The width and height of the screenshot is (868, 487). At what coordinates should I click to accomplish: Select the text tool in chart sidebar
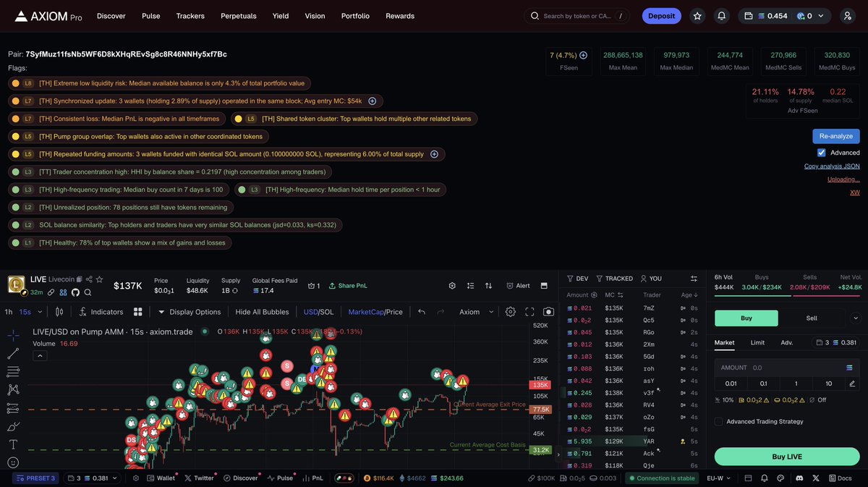tap(13, 444)
